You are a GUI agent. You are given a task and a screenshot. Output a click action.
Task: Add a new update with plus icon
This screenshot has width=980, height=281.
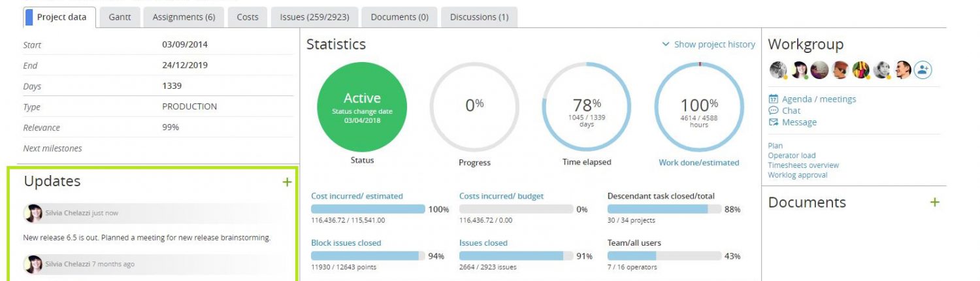(287, 182)
